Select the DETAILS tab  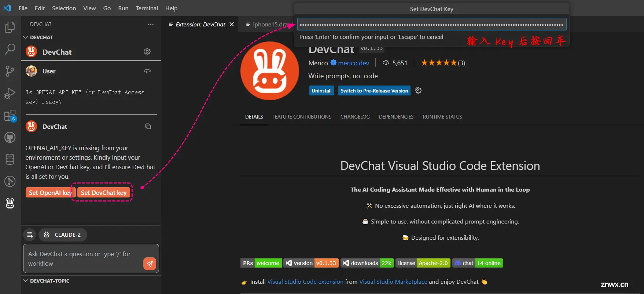(x=254, y=117)
